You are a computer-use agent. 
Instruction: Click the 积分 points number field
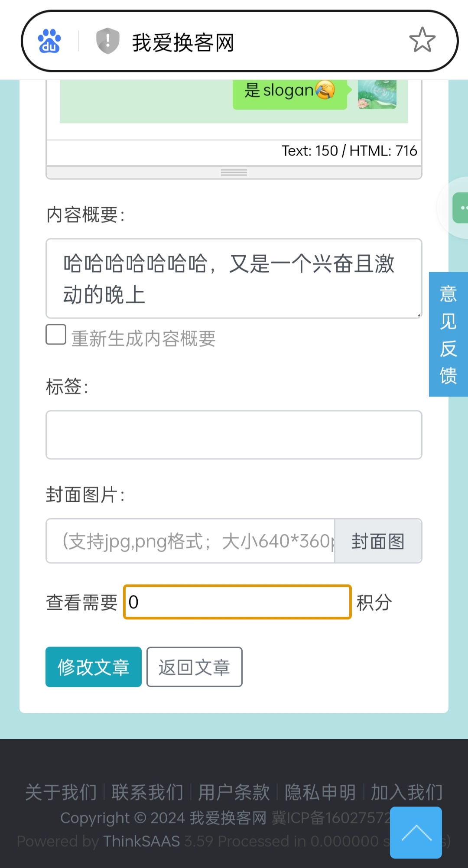coord(237,602)
